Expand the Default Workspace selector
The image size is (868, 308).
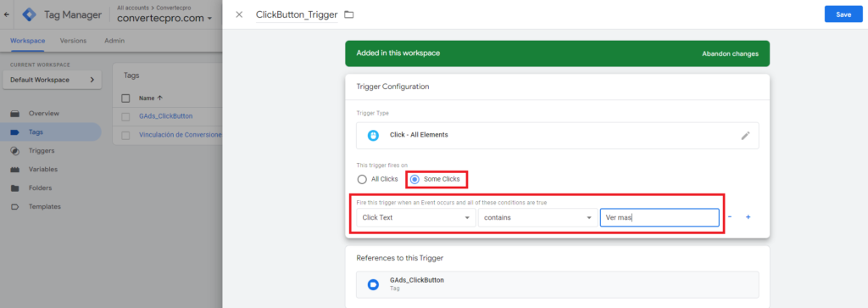pos(52,80)
